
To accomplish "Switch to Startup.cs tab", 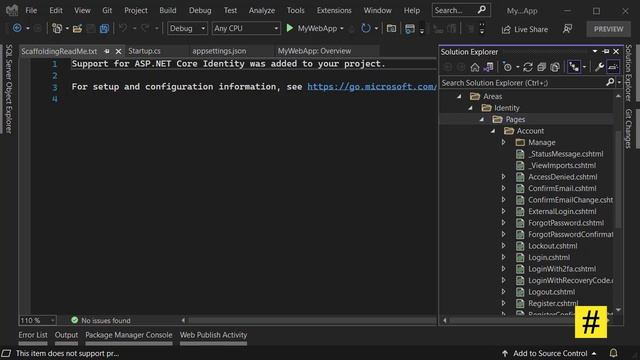I will 144,51.
